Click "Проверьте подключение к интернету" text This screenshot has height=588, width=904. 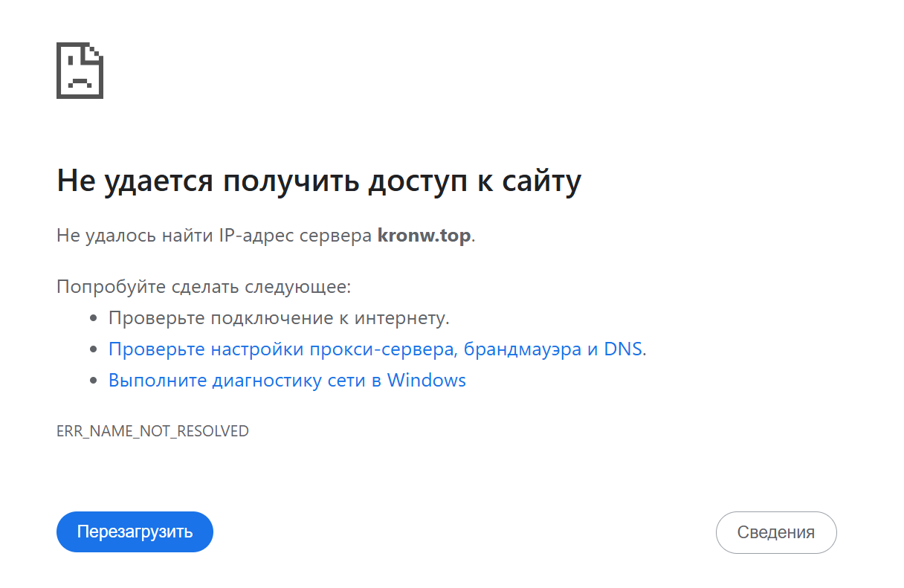279,318
